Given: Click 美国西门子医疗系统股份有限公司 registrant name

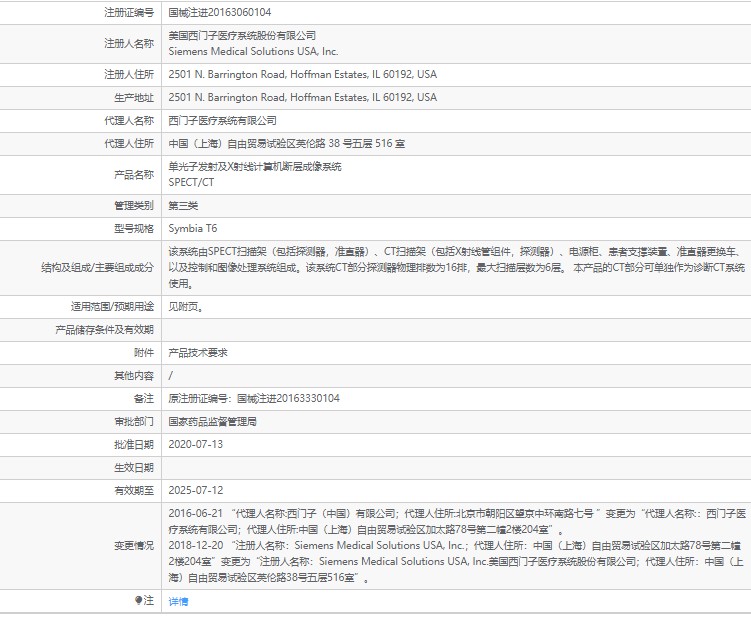Looking at the screenshot, I should [x=242, y=35].
